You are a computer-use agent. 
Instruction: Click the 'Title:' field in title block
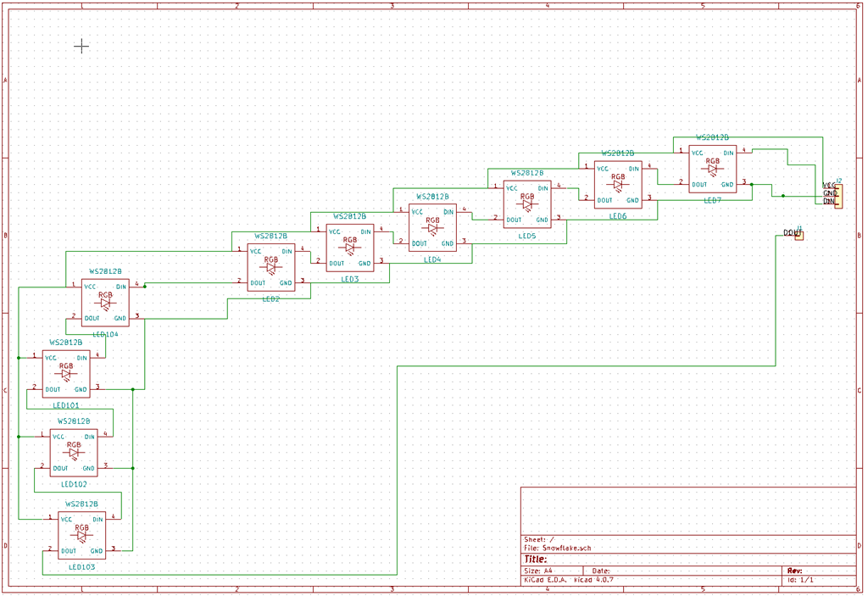coord(536,560)
